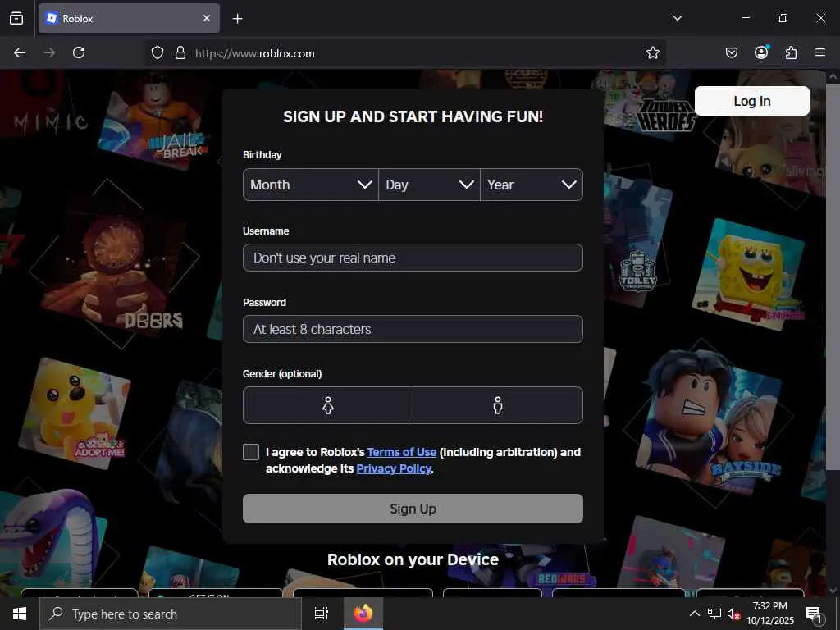The height and width of the screenshot is (630, 840).
Task: View site security padlock info
Action: [180, 52]
